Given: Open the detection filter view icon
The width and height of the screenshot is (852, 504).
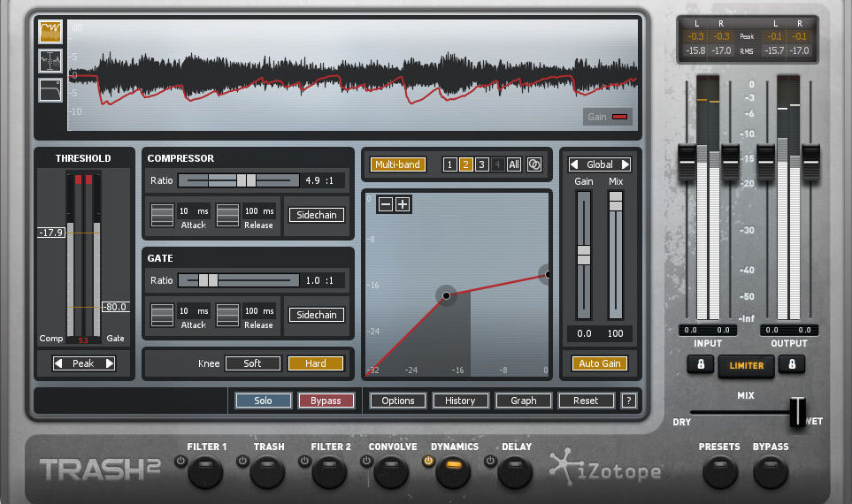Looking at the screenshot, I should (50, 90).
